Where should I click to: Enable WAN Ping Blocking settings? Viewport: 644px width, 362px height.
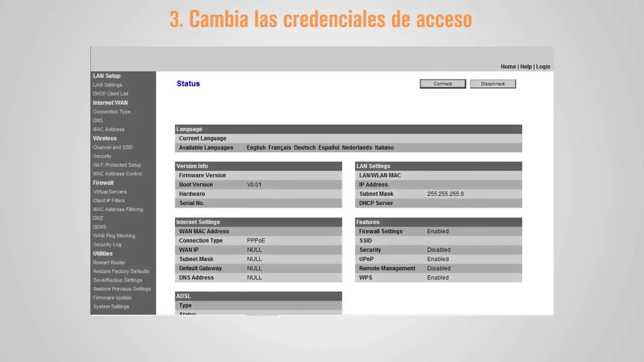[114, 235]
